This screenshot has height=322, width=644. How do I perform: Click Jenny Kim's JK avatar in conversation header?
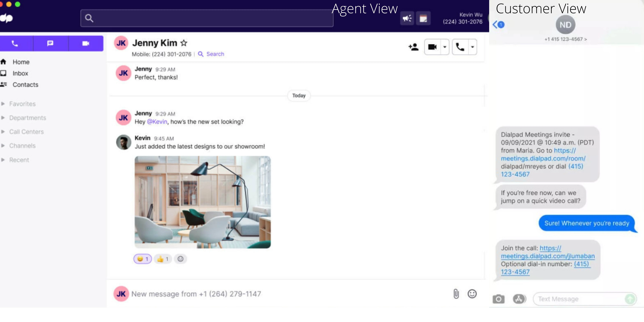point(121,43)
